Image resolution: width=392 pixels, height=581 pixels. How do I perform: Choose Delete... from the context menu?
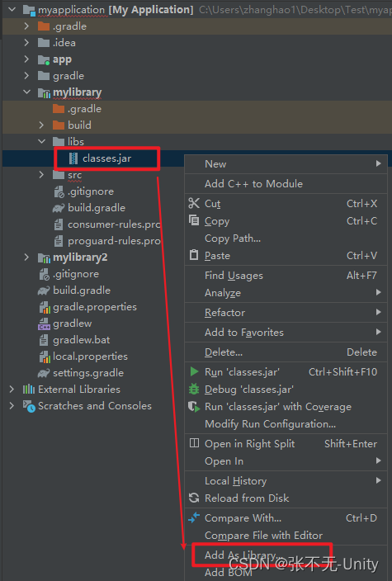pyautogui.click(x=286, y=352)
